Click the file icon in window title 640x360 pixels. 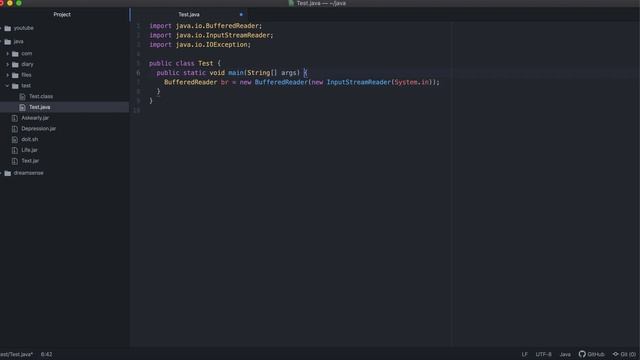(291, 3)
